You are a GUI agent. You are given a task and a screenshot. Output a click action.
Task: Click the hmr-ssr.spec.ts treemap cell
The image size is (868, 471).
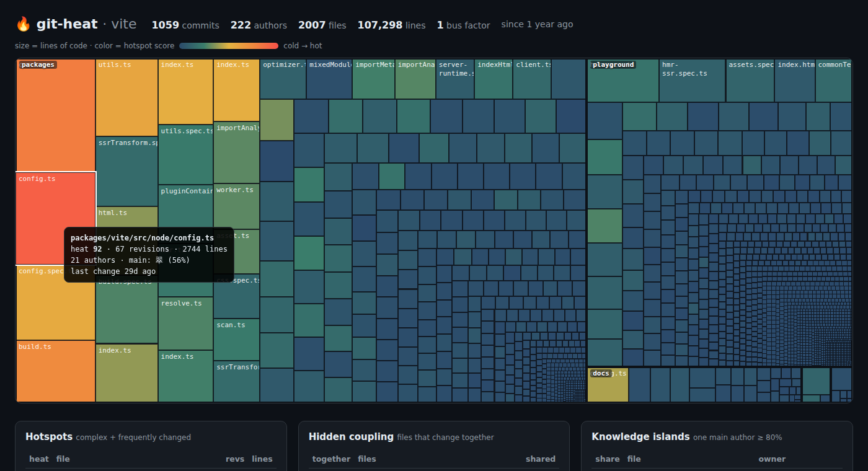693,81
